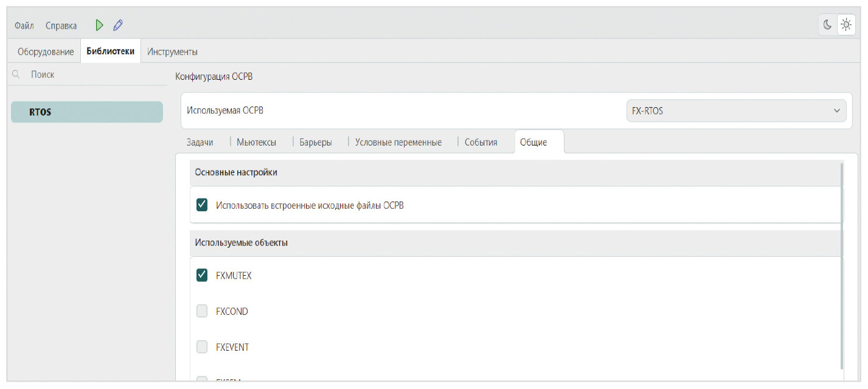Viewport: 868px width, 389px height.
Task: Select the Мьютексы tab
Action: 256,142
